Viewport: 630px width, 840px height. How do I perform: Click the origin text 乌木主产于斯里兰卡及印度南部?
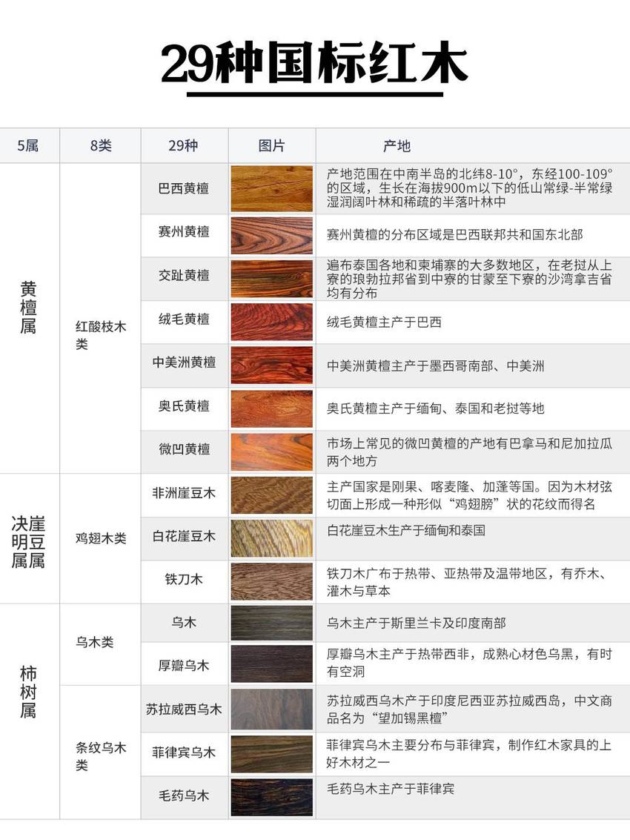pos(417,623)
